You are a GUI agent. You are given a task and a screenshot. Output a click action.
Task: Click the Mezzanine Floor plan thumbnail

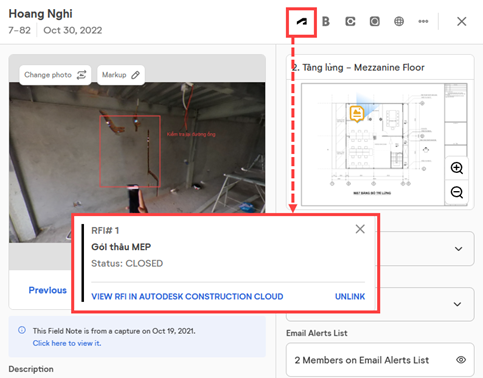384,144
